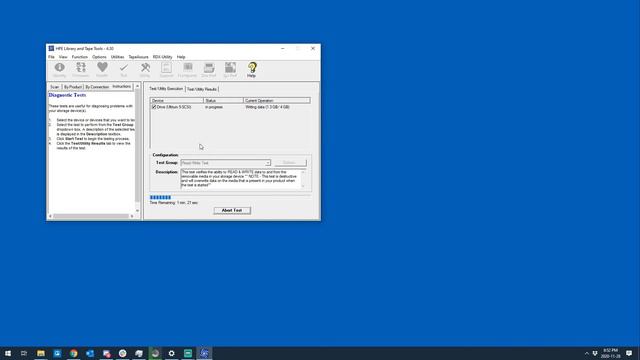The image size is (640, 360).
Task: Open File Explorer from the taskbar
Action: coord(41,353)
